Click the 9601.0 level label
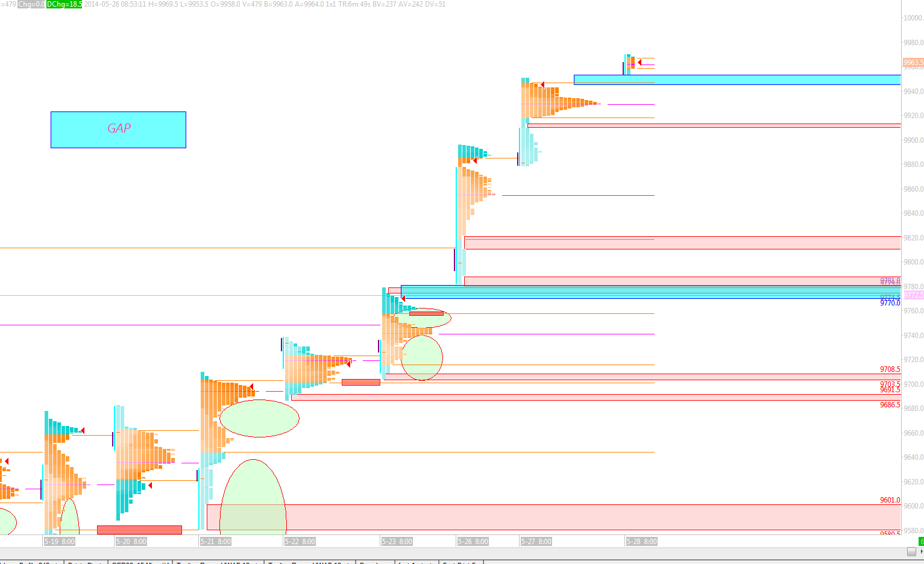 [x=890, y=500]
